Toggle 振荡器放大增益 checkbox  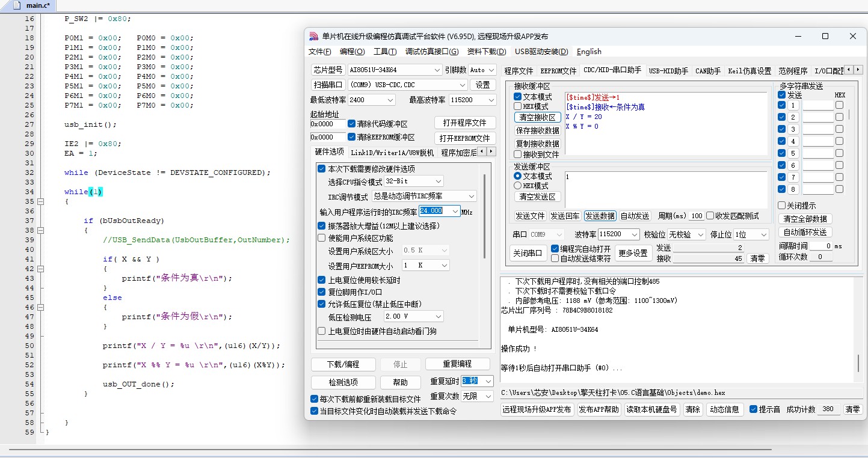322,226
